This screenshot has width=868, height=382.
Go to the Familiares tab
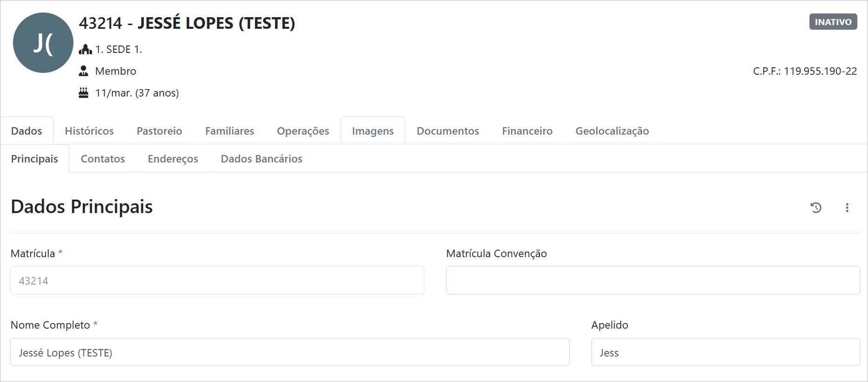click(x=230, y=131)
